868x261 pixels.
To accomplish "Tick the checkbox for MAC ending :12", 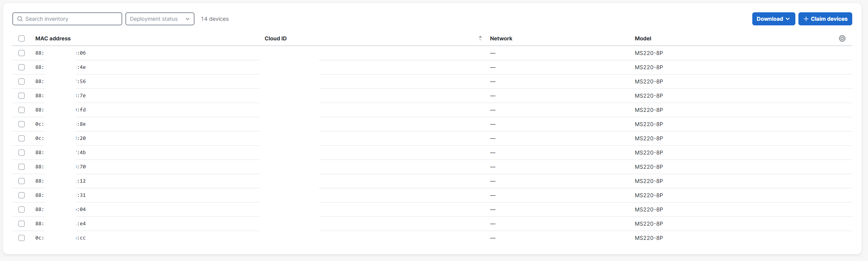I will [x=22, y=181].
